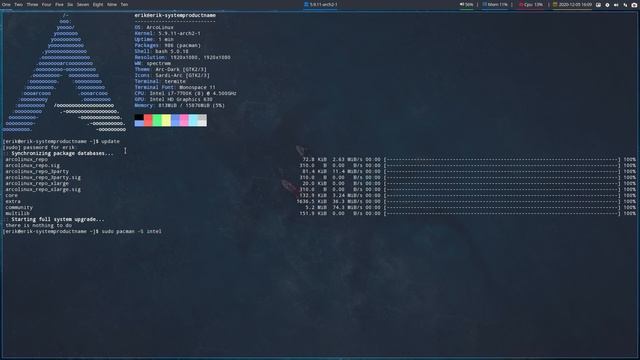The image size is (640, 360).
Task: Click the red color block in neofetch output
Action: (148, 120)
